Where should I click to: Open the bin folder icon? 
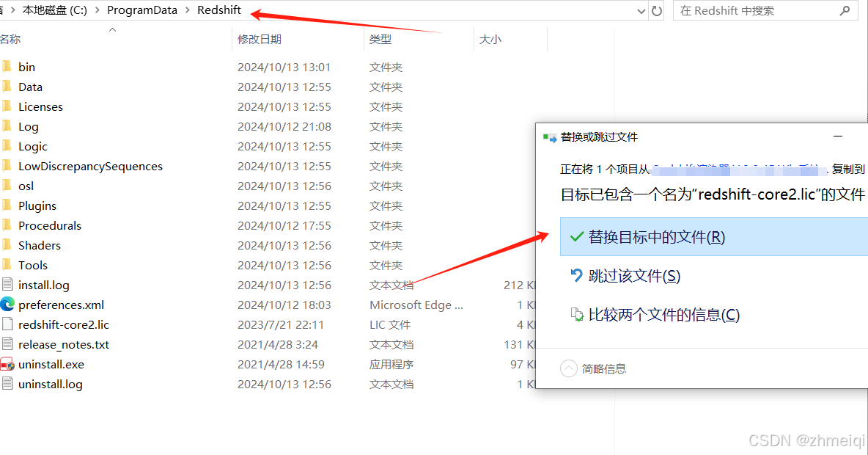tap(6, 67)
